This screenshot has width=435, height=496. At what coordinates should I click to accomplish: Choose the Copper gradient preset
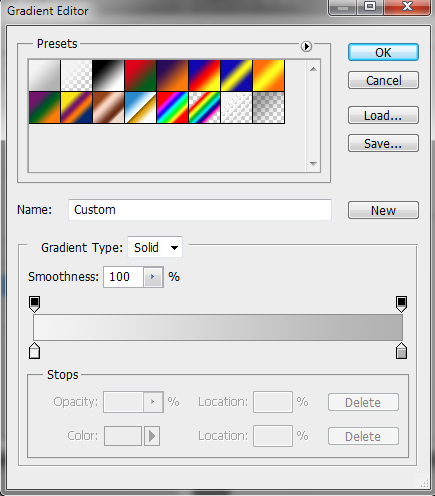pyautogui.click(x=108, y=108)
